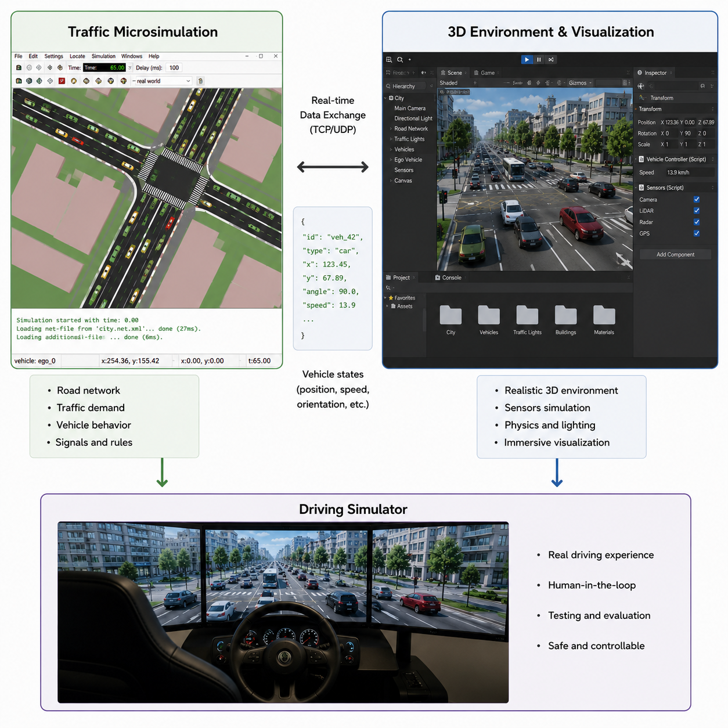This screenshot has width=728, height=728.
Task: Click the Position X value 123.36
Action: click(x=672, y=122)
